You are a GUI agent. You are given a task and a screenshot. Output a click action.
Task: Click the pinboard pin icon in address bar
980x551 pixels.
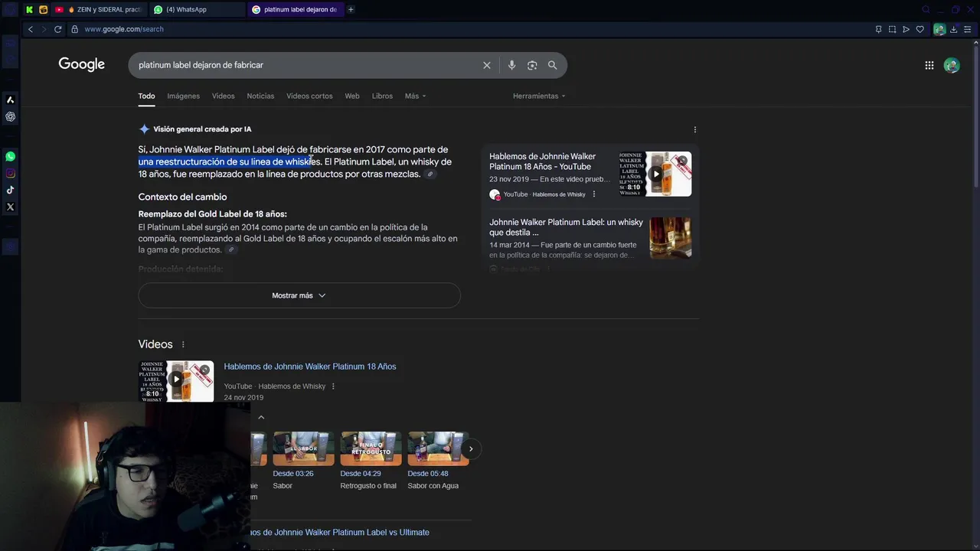[x=878, y=29]
